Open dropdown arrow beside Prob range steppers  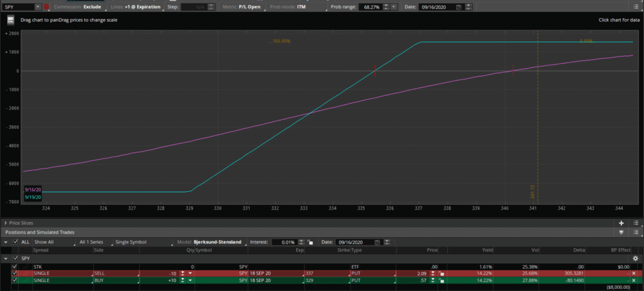tap(394, 7)
